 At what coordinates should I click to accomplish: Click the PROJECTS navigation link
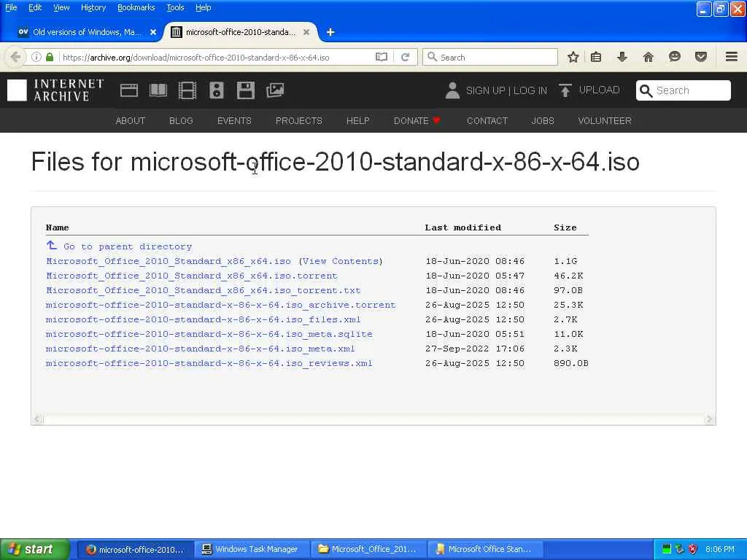coord(298,121)
